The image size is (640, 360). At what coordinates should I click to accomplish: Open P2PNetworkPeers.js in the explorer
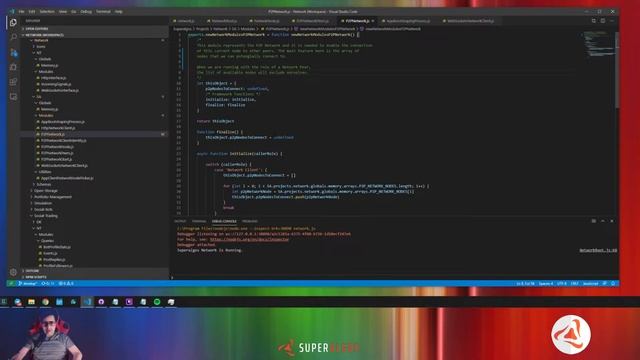tap(57, 153)
